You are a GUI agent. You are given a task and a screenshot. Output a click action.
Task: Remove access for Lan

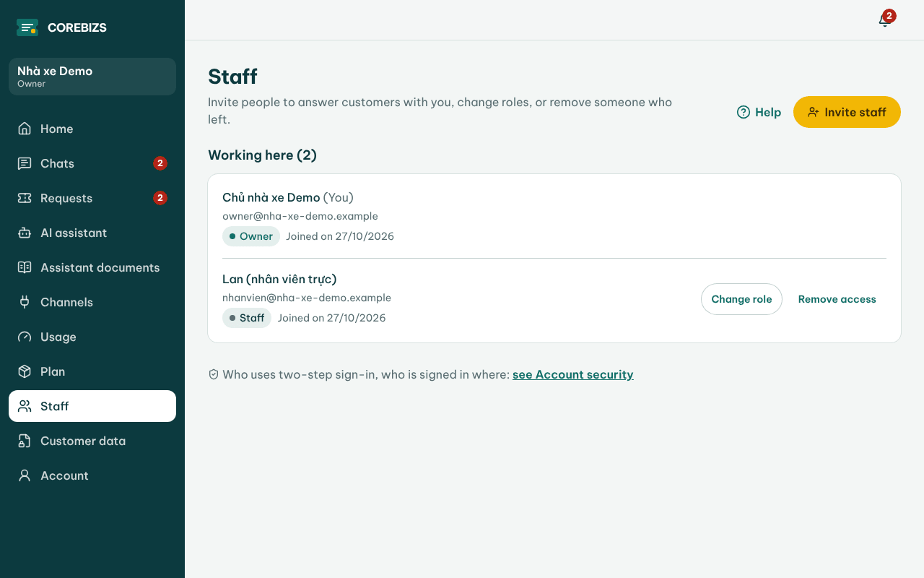(837, 299)
